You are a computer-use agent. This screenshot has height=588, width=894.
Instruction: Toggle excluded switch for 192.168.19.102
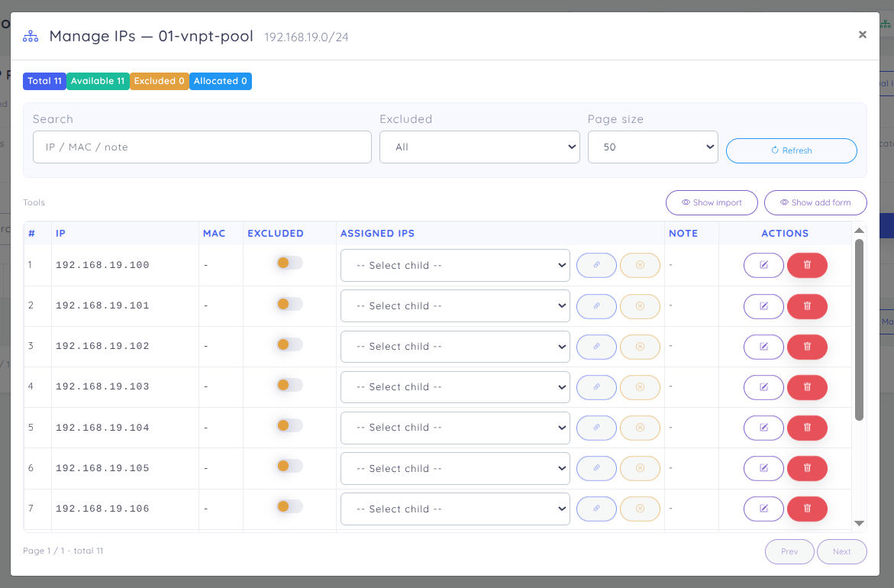coord(289,344)
